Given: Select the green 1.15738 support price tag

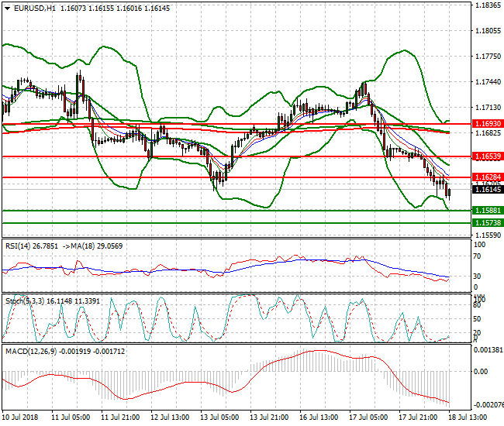Looking at the screenshot, I should (x=488, y=222).
